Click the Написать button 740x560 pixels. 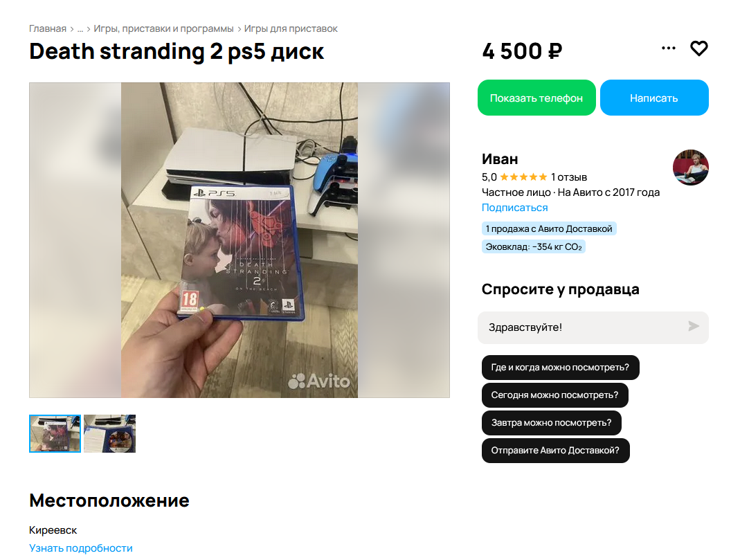pyautogui.click(x=654, y=98)
